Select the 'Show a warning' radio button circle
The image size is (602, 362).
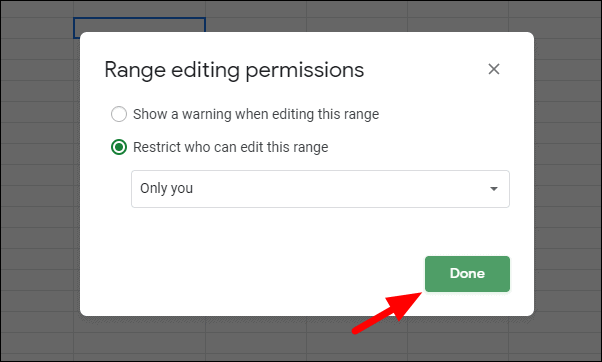point(119,114)
